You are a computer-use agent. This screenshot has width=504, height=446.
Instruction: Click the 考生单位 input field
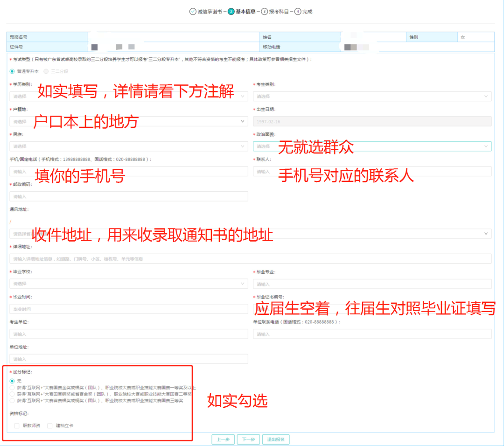pyautogui.click(x=128, y=334)
